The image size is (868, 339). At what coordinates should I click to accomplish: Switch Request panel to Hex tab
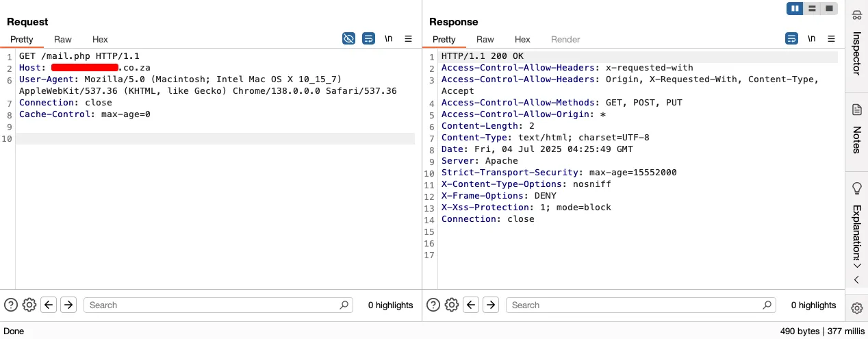click(x=100, y=40)
